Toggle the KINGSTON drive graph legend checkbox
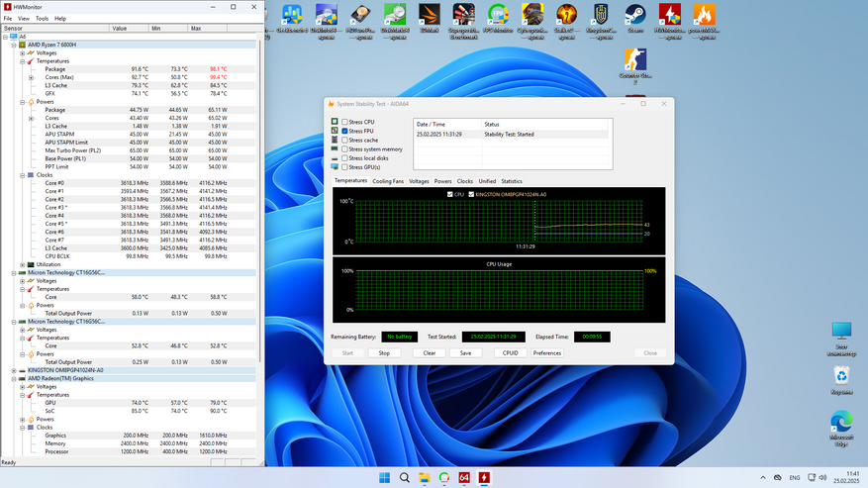The width and height of the screenshot is (868, 488). coord(471,194)
